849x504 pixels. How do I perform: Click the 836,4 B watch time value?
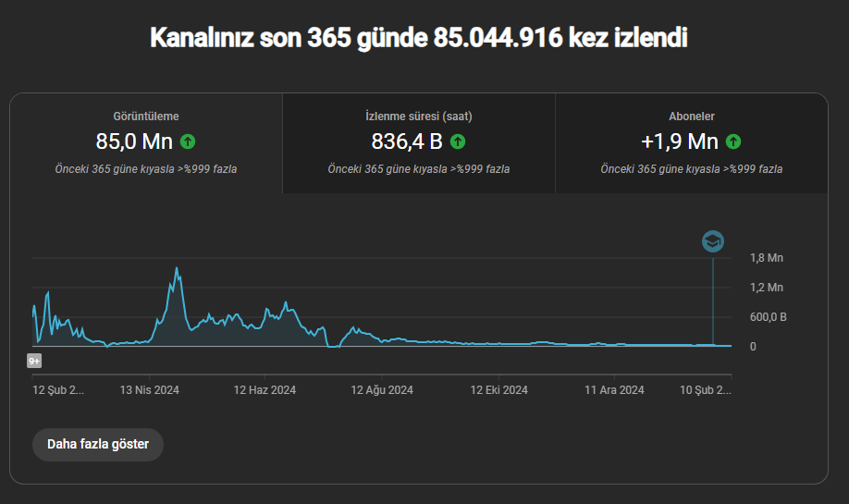407,141
